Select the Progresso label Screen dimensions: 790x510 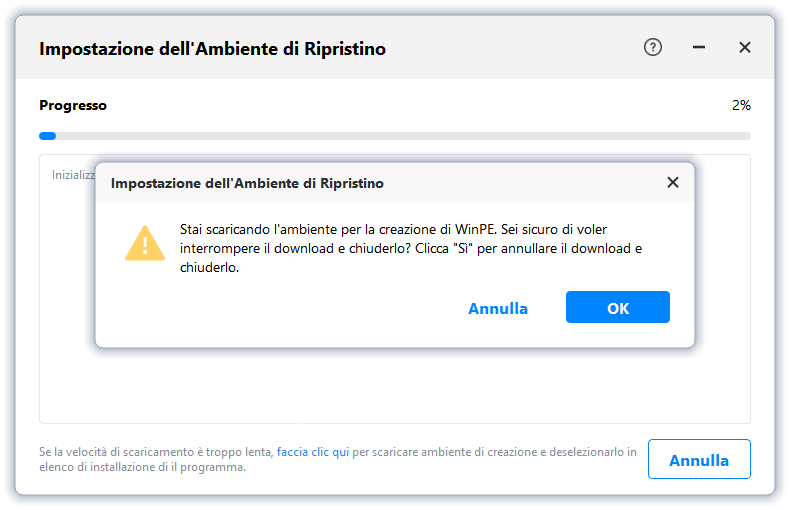pos(73,105)
